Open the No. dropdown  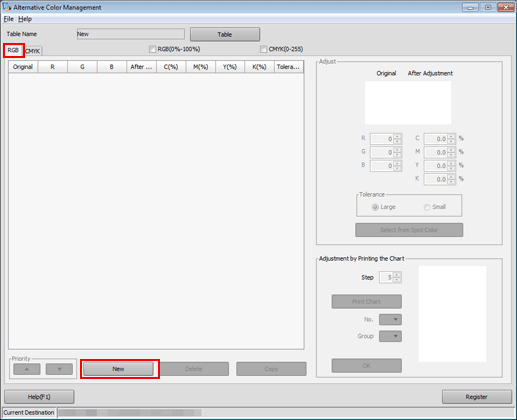coord(390,319)
